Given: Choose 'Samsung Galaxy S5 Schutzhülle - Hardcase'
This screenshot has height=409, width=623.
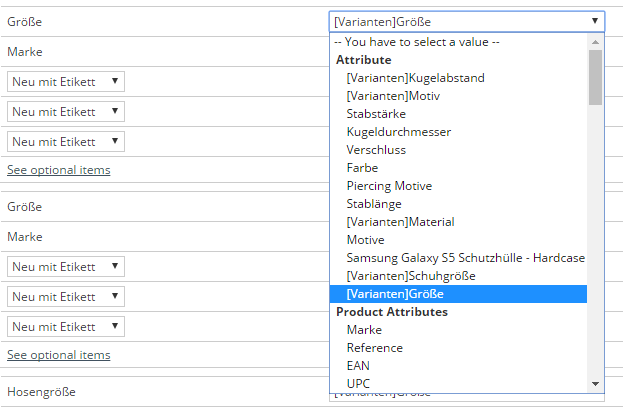Looking at the screenshot, I should click(x=465, y=258).
